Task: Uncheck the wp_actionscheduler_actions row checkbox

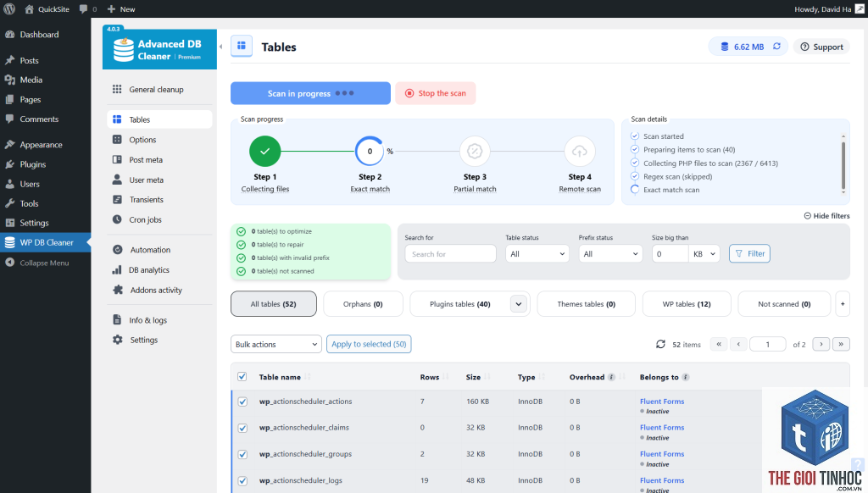Action: coord(242,402)
